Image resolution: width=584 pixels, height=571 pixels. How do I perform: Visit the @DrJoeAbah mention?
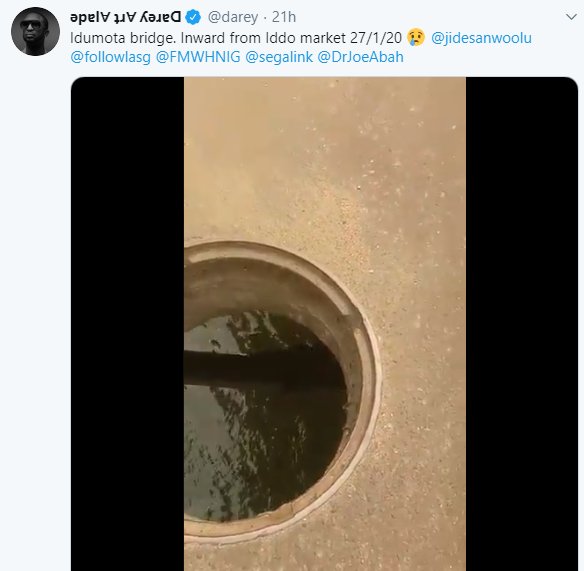pyautogui.click(x=361, y=57)
